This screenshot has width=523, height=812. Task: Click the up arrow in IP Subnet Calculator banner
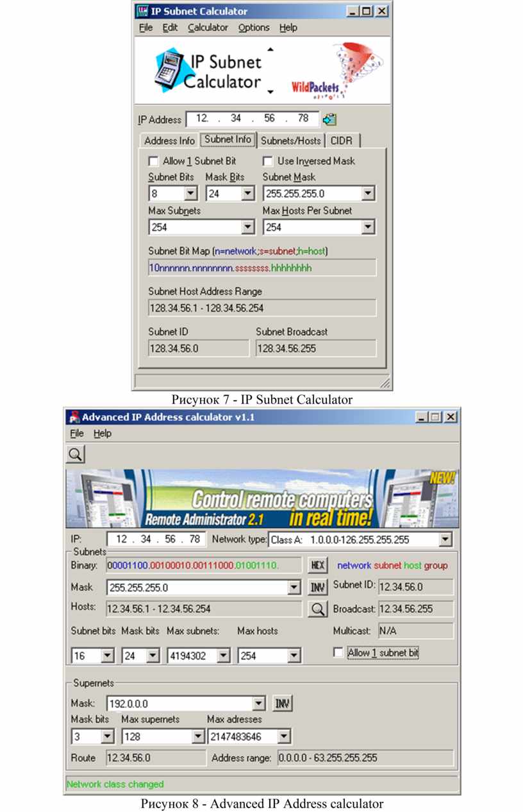[270, 49]
